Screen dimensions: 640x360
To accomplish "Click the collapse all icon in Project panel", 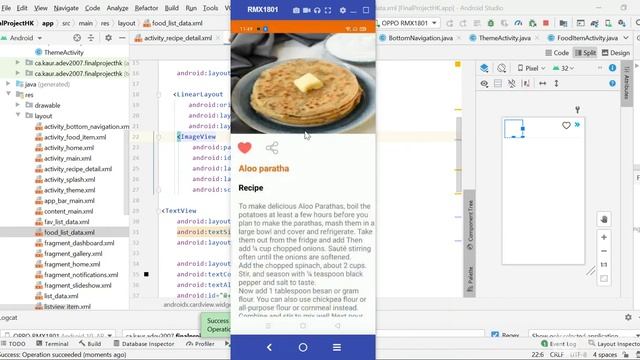I will tap(91, 38).
